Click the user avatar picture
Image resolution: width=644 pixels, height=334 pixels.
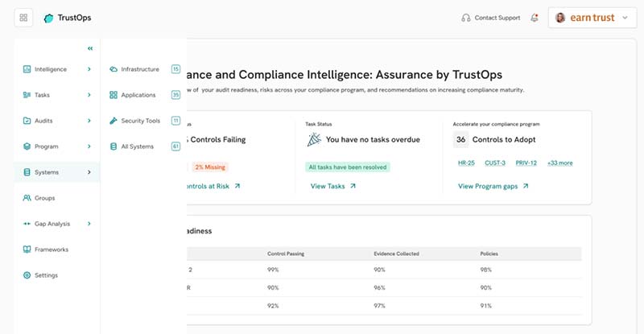560,18
